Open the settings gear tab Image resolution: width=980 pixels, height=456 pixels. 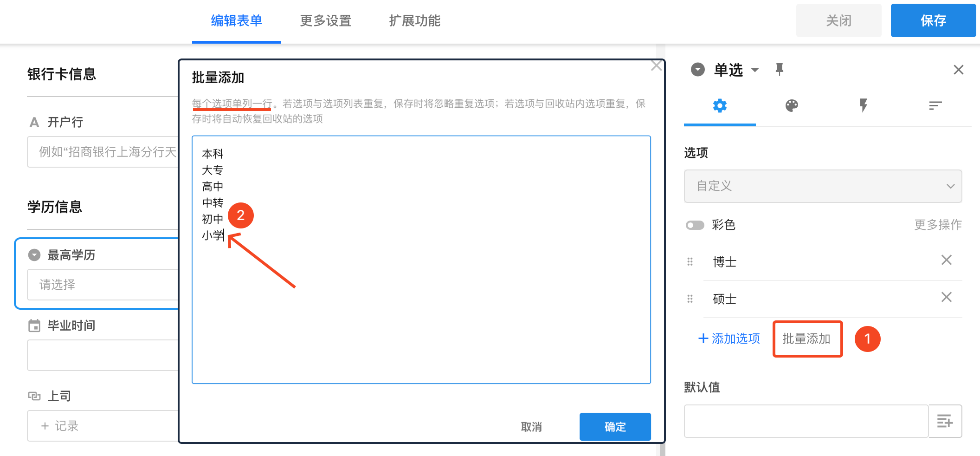point(720,106)
